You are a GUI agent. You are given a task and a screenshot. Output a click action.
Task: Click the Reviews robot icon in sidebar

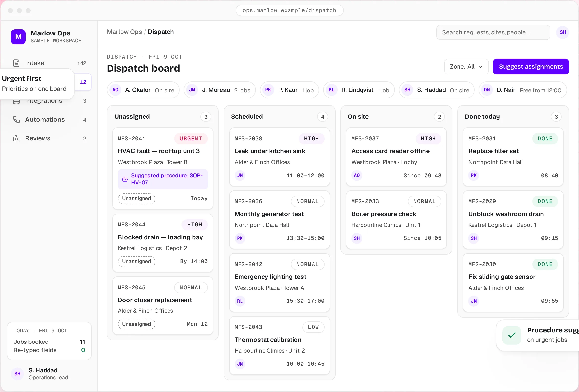[16, 138]
